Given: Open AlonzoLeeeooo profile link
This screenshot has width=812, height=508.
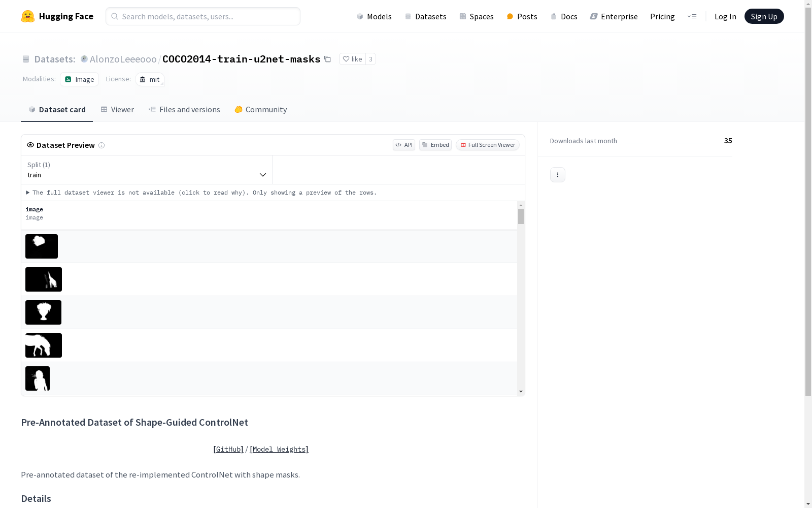Looking at the screenshot, I should click(123, 59).
